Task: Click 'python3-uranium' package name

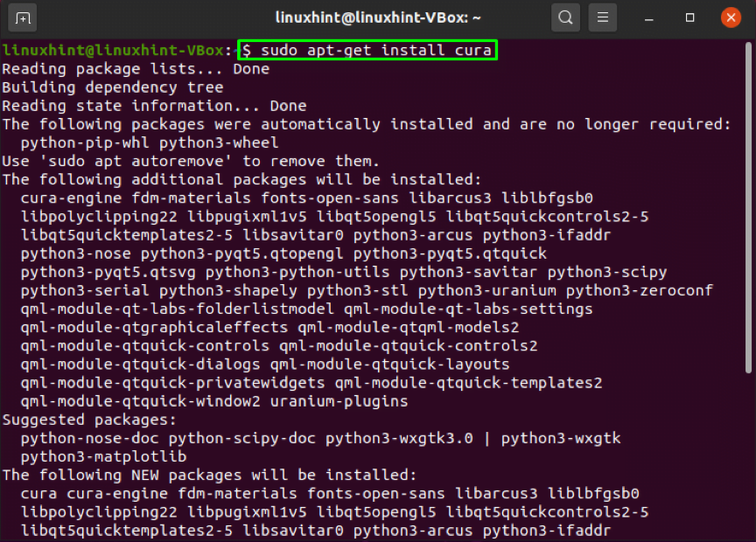Action: tap(487, 290)
